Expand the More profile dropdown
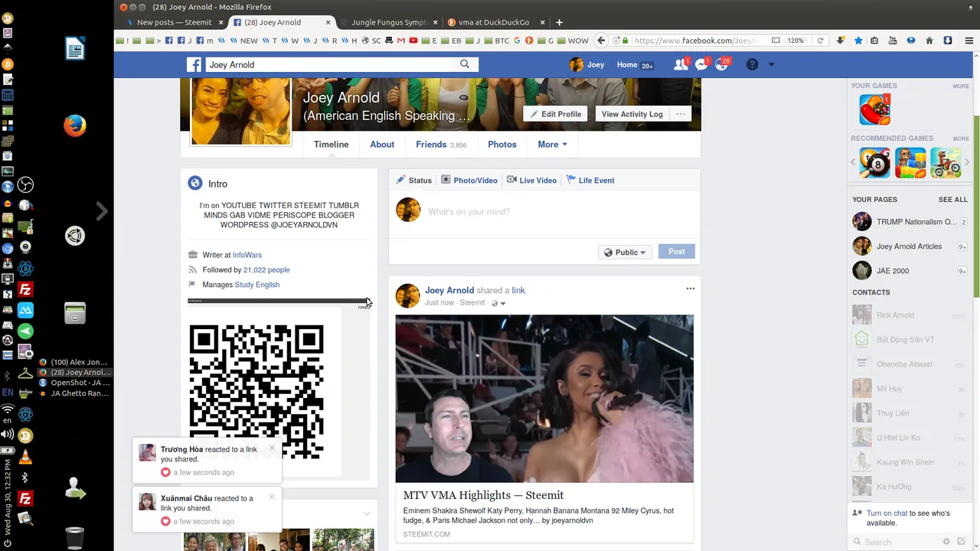Screen dimensions: 980x551 point(552,144)
